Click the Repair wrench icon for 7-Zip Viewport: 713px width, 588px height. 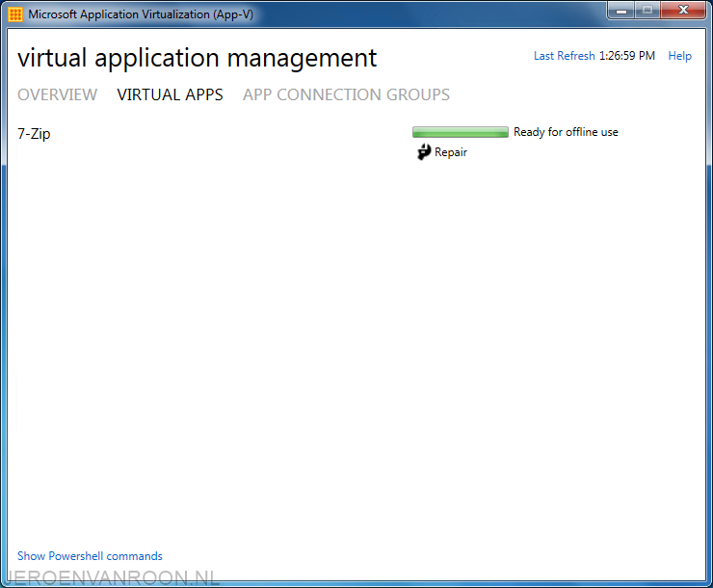point(424,152)
